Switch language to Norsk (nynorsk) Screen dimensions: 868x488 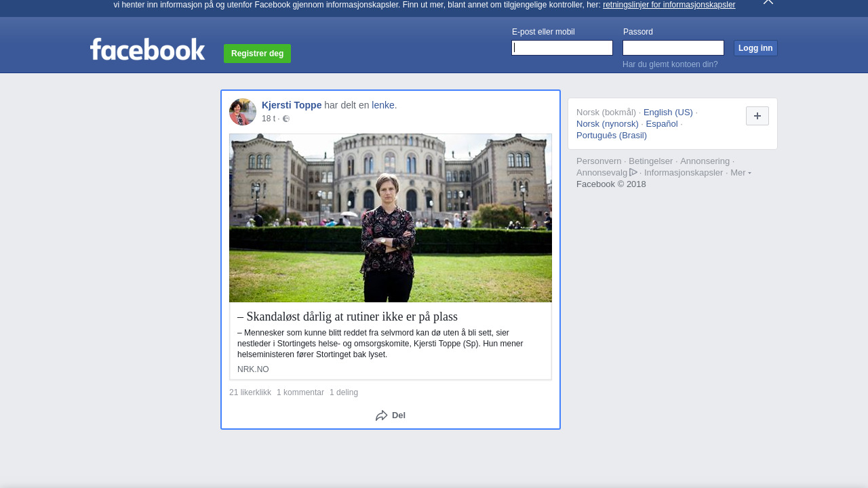tap(608, 124)
